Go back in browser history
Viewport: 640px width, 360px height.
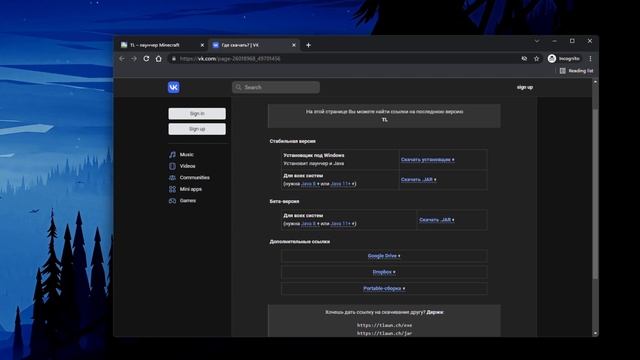pyautogui.click(x=122, y=59)
